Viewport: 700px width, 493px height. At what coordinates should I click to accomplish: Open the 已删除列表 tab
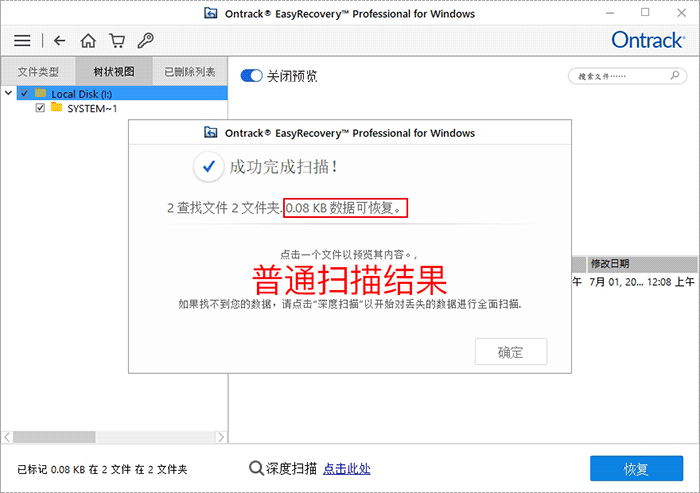click(x=190, y=71)
